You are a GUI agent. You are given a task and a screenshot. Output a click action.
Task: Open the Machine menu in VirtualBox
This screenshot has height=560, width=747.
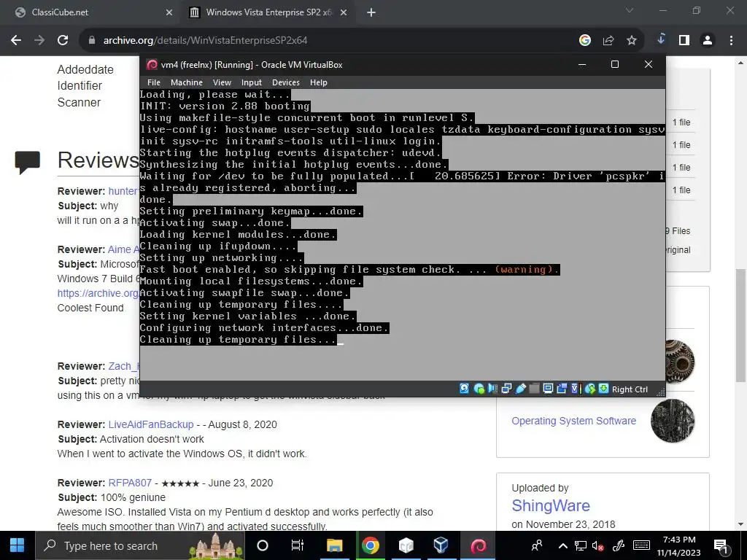[187, 82]
